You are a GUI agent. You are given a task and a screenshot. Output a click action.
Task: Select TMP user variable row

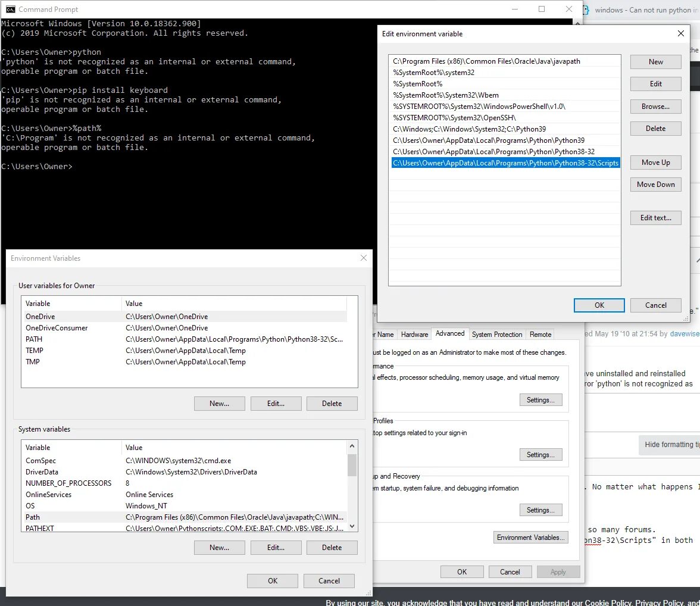(185, 362)
